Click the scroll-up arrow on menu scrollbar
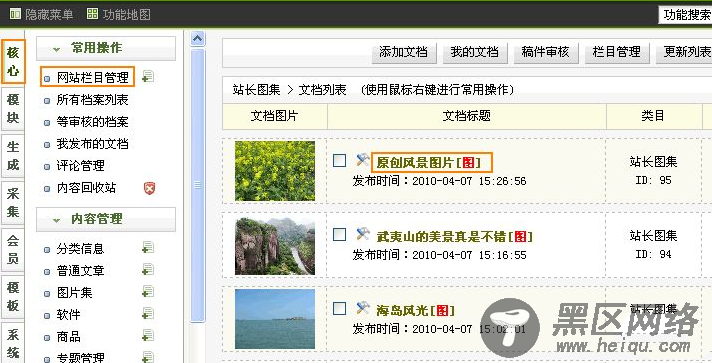This screenshot has height=363, width=712. pos(198,38)
